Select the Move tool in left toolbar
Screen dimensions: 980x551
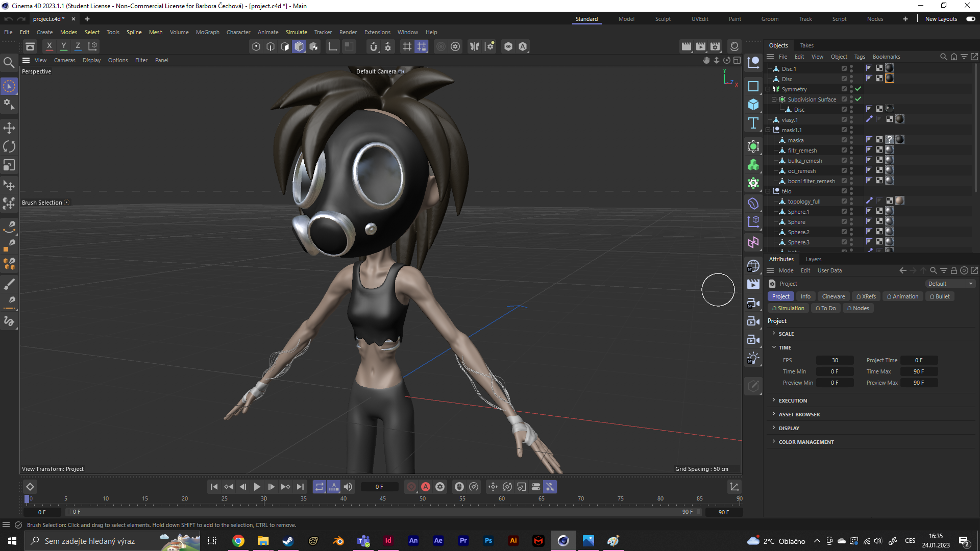9,128
